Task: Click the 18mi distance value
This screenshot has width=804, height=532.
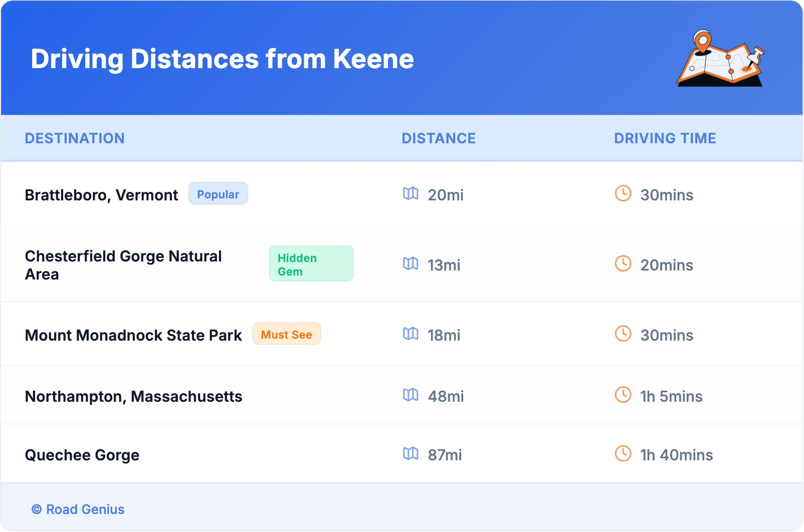Action: [444, 335]
